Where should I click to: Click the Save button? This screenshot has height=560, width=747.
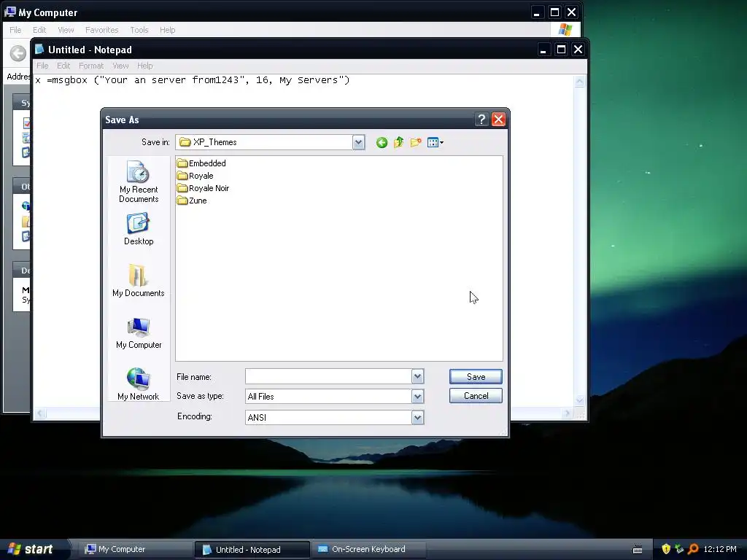(x=476, y=377)
